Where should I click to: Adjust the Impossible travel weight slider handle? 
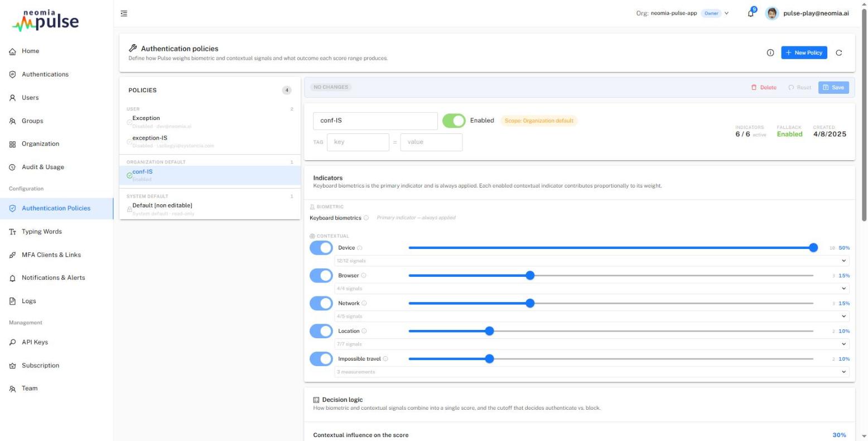click(x=489, y=359)
